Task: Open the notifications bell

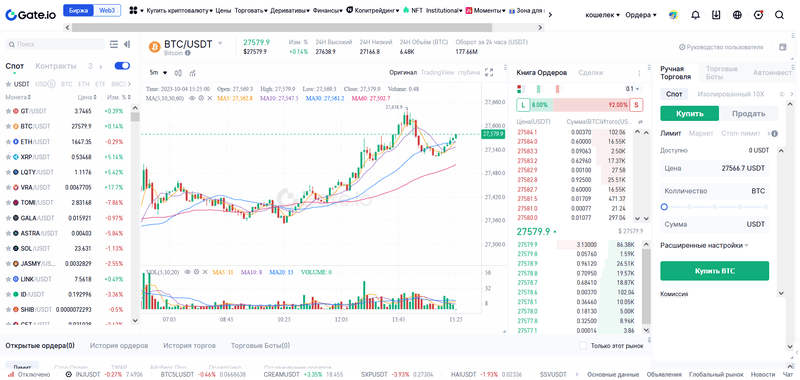Action: click(695, 15)
